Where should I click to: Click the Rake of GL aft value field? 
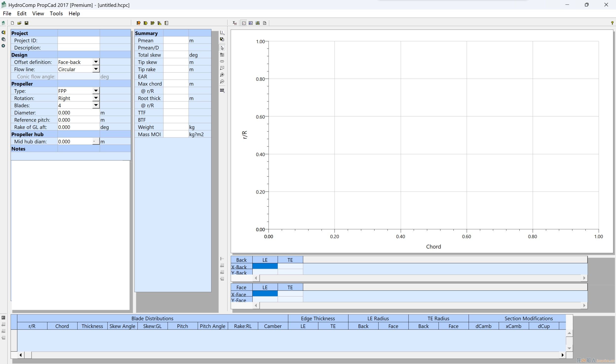tap(79, 127)
